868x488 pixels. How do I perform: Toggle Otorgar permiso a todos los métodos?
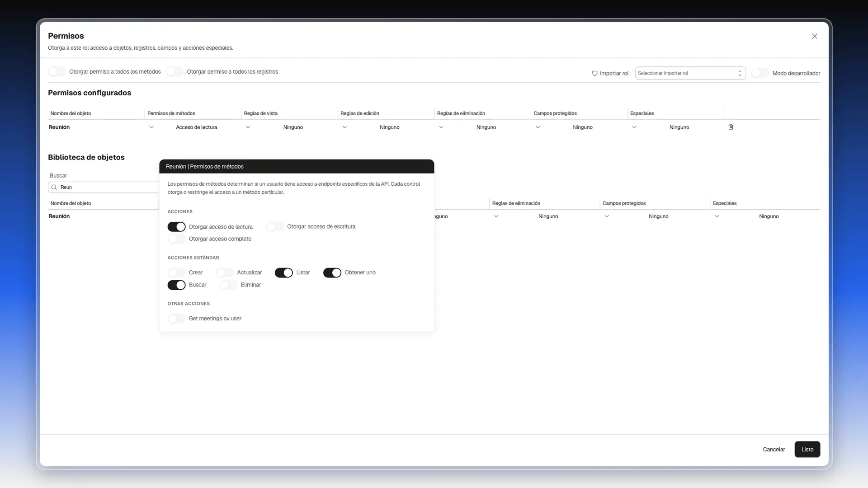(57, 71)
